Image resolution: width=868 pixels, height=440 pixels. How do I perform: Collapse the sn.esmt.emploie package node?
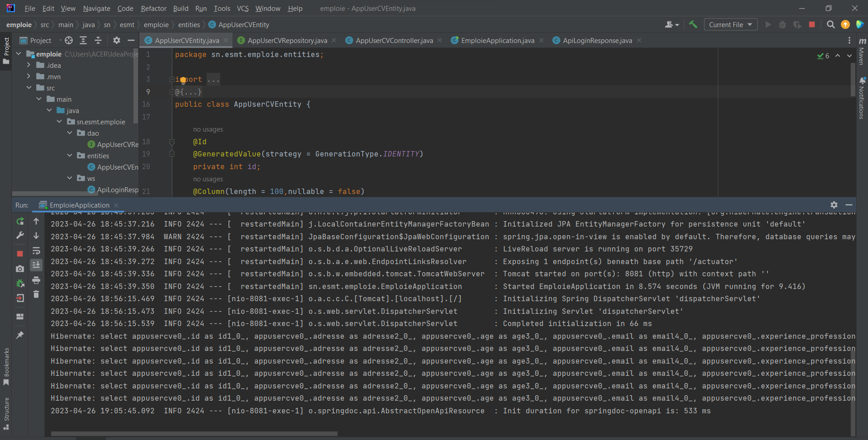(59, 121)
